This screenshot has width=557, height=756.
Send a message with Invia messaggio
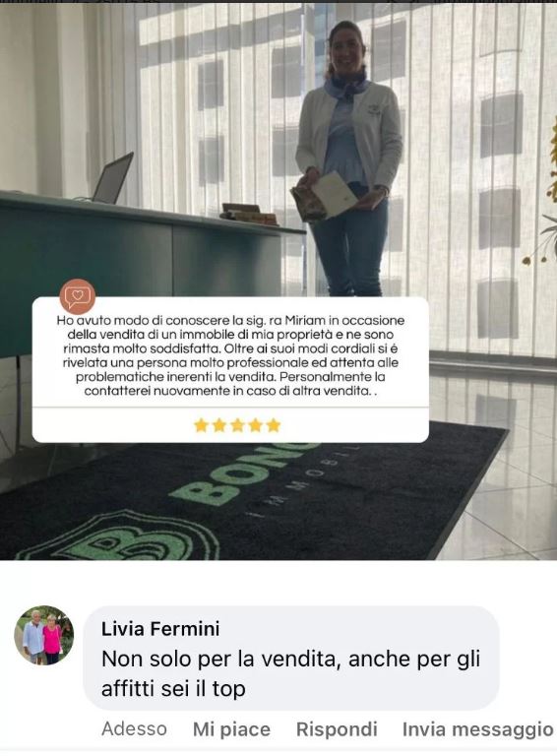[477, 729]
